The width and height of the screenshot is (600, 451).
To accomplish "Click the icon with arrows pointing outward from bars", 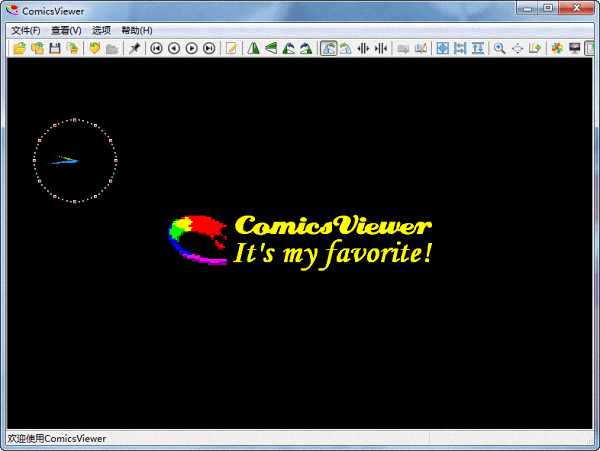I will coord(363,48).
